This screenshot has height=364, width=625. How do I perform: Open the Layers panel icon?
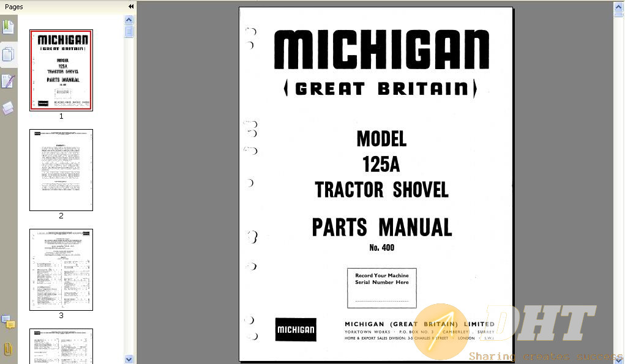[8, 108]
